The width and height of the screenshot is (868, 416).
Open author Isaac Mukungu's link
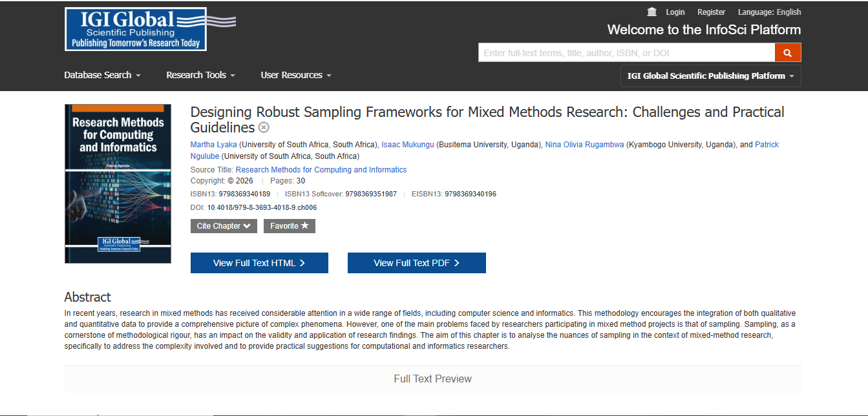tap(408, 145)
